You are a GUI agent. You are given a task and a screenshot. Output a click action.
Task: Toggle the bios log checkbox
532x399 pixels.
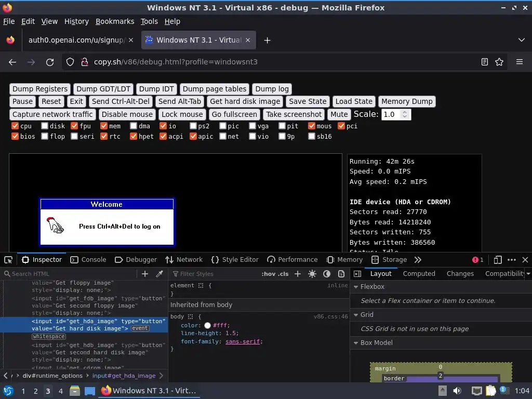click(x=15, y=137)
